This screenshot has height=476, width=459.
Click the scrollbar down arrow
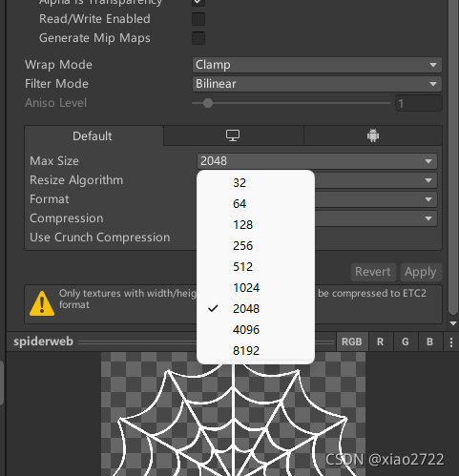click(453, 323)
